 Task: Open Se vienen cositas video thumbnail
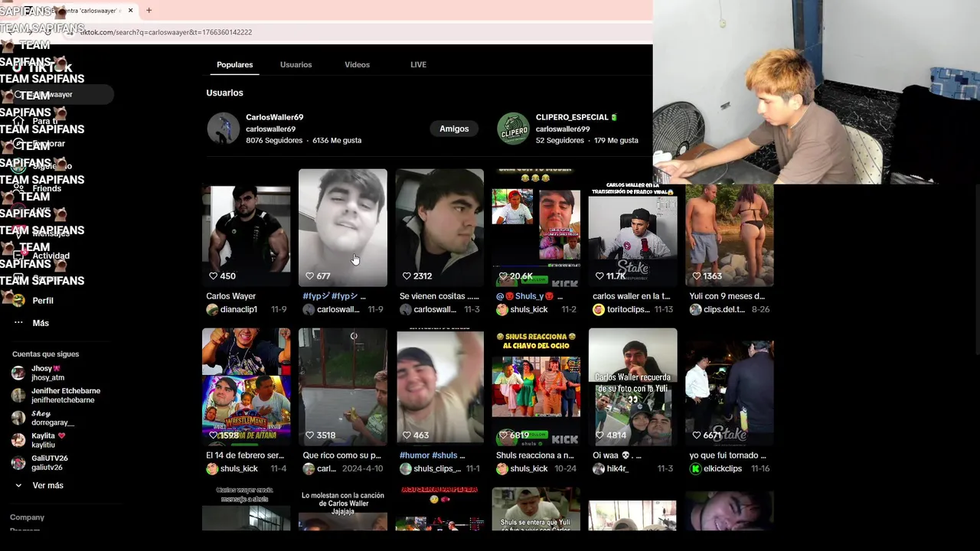[x=439, y=227]
